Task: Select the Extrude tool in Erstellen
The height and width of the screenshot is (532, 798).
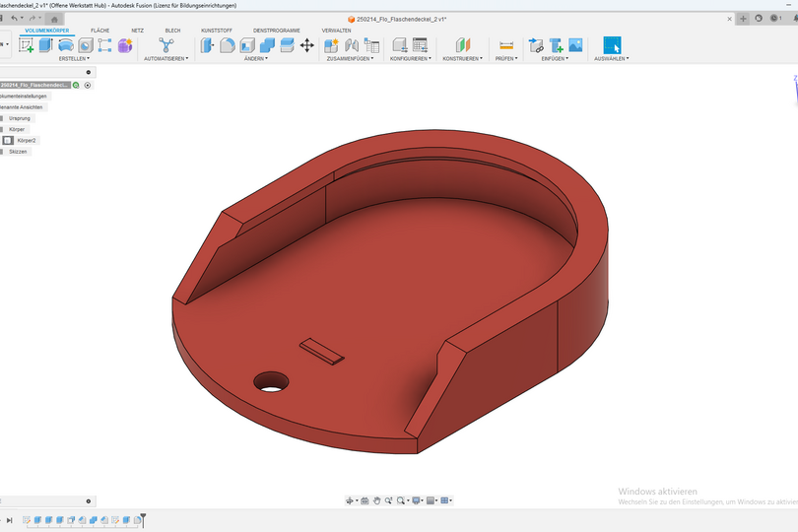Action: tap(45, 45)
